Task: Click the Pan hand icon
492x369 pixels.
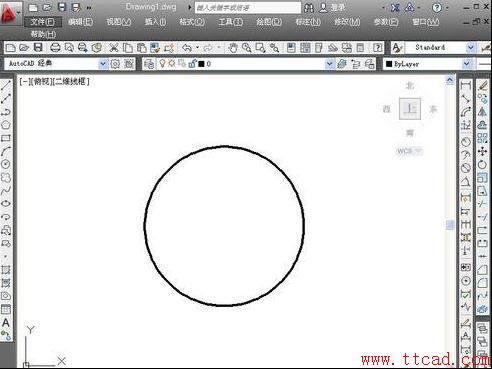Action: click(233, 48)
